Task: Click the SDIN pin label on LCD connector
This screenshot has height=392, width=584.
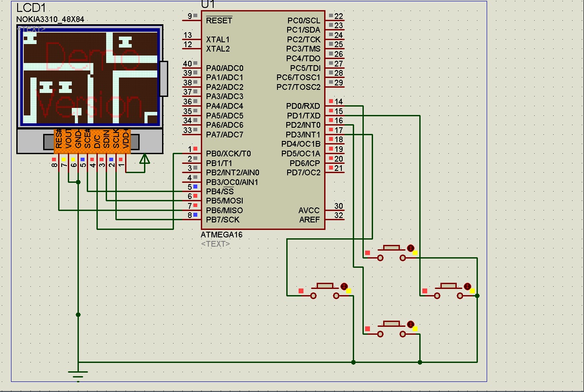Action: [x=106, y=140]
